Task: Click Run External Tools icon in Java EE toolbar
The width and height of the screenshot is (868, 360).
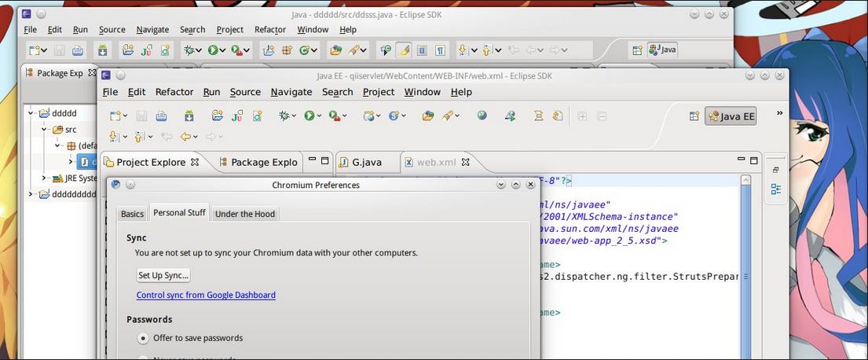Action: click(x=335, y=116)
